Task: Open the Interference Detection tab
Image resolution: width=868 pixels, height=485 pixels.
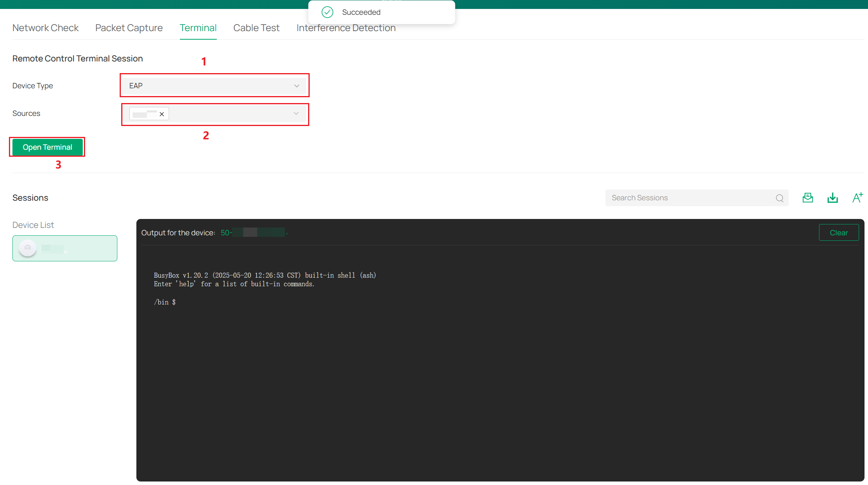Action: click(x=346, y=28)
